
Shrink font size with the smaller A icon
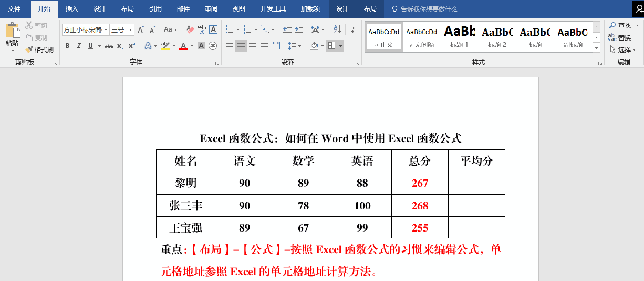click(152, 30)
